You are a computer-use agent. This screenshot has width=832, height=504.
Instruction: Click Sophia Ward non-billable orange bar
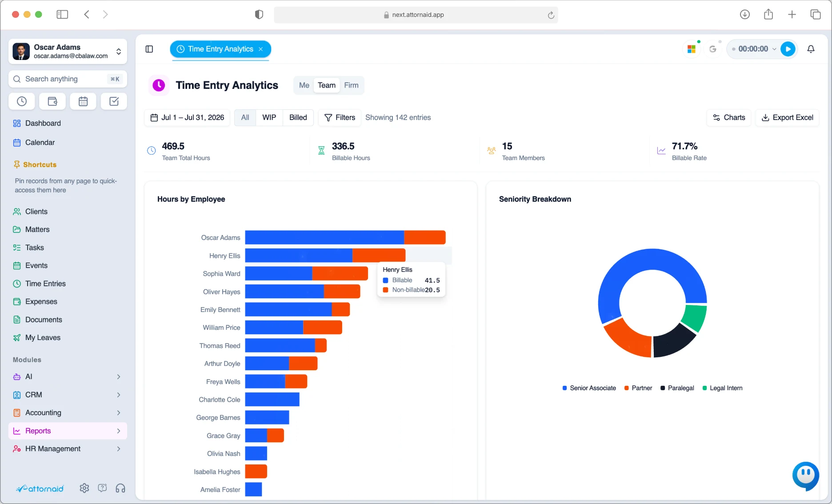coord(340,273)
